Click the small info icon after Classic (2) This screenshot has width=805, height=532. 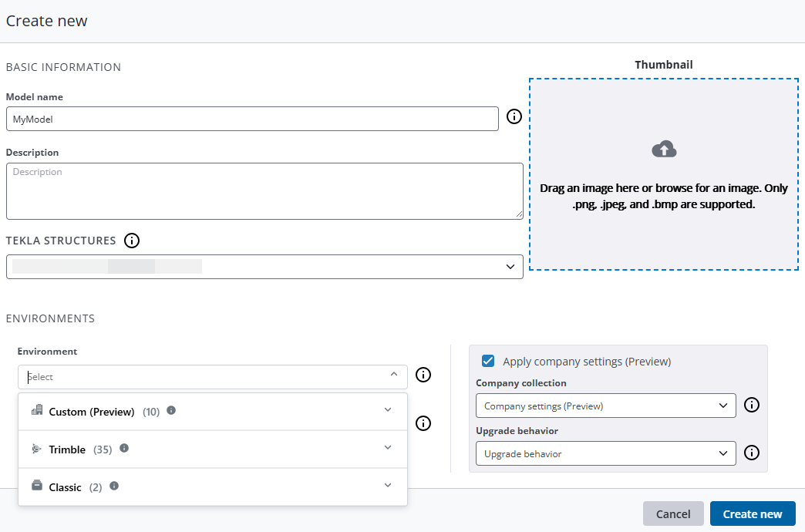click(114, 486)
